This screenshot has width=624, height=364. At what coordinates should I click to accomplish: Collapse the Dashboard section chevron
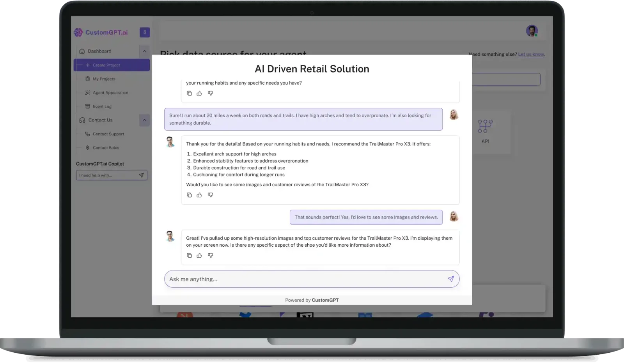pos(144,51)
